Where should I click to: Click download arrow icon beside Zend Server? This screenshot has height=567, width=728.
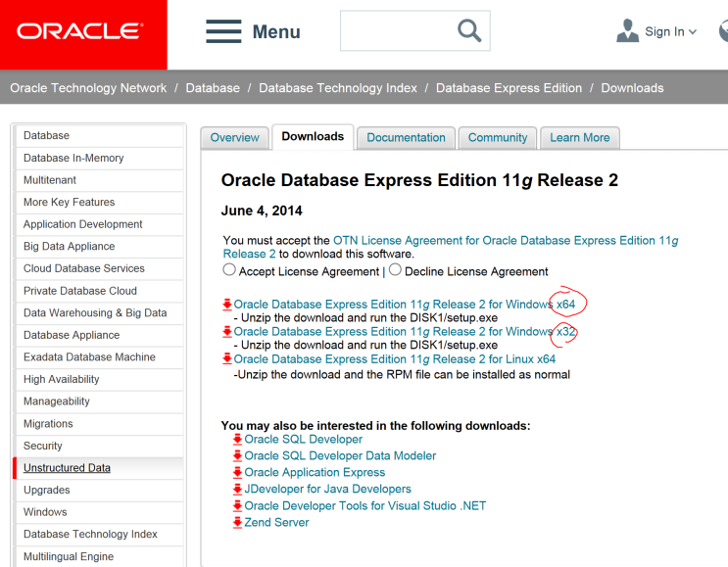237,523
